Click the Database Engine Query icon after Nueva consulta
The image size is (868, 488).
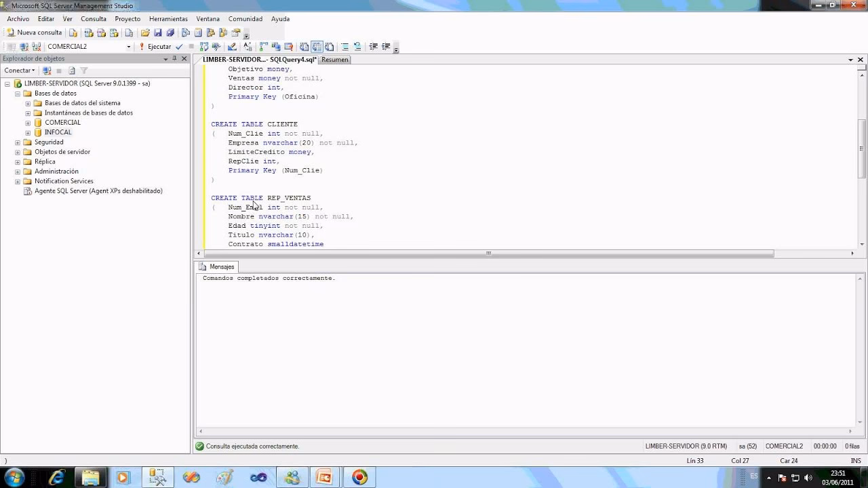(73, 33)
